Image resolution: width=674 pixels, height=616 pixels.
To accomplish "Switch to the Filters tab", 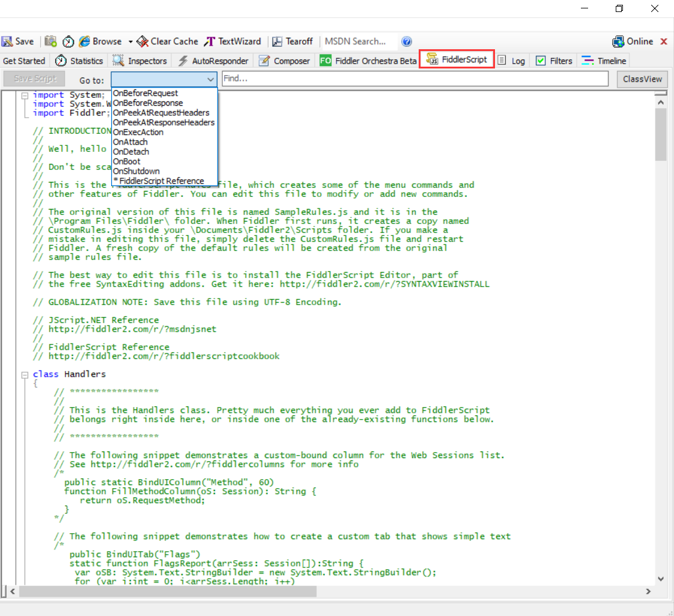I will tap(554, 61).
